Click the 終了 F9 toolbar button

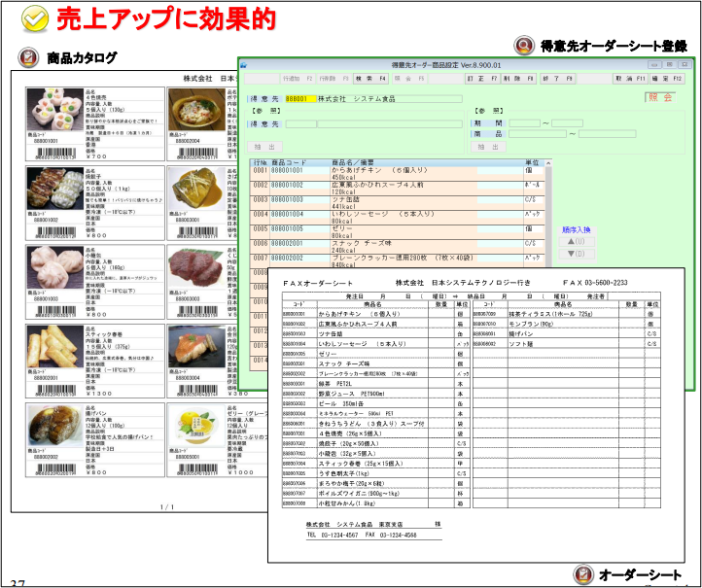(x=557, y=79)
